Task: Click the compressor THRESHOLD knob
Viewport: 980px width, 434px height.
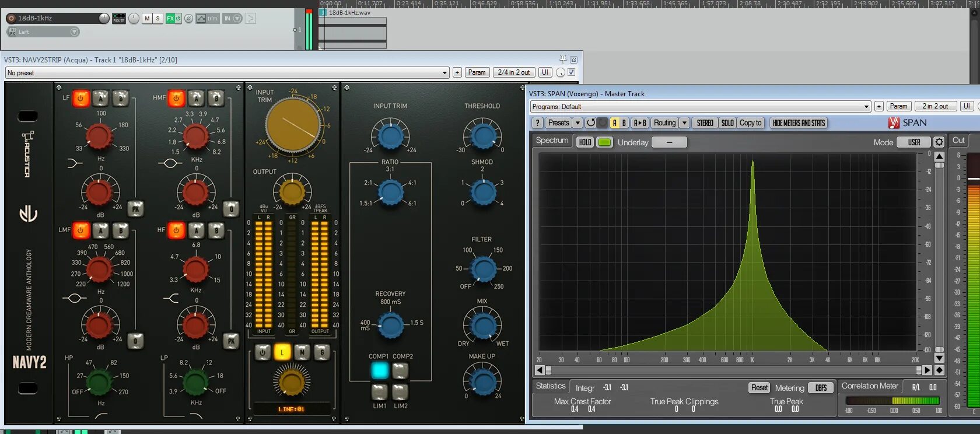Action: tap(483, 135)
